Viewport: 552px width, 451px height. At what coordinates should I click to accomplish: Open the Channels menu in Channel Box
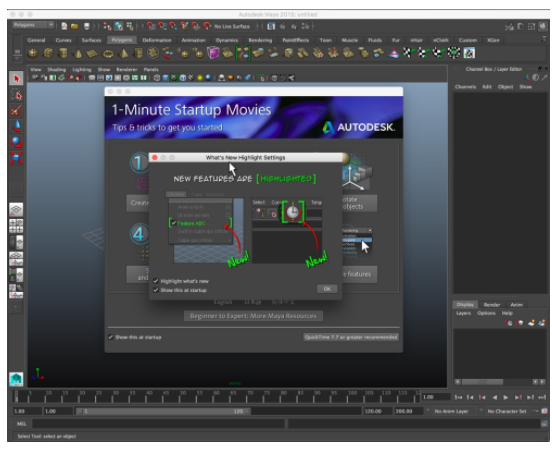[465, 87]
